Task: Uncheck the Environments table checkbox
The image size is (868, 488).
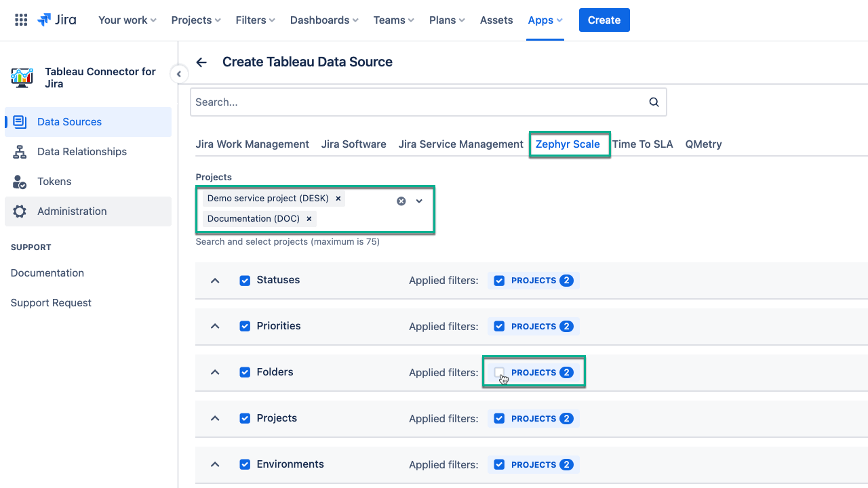Action: point(245,465)
